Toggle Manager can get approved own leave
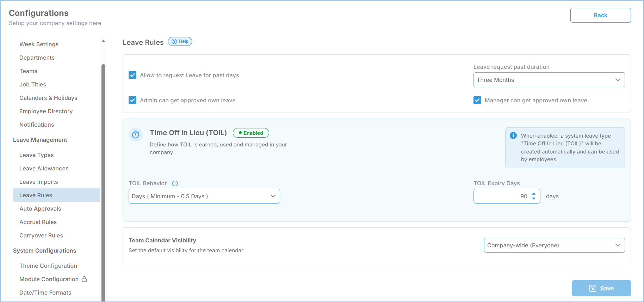Viewport: 644px width, 302px height. click(x=477, y=100)
